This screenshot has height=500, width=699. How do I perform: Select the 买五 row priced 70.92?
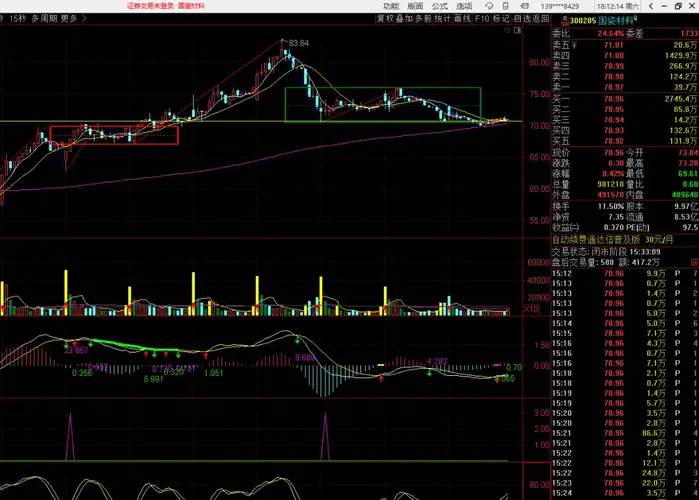click(625, 141)
